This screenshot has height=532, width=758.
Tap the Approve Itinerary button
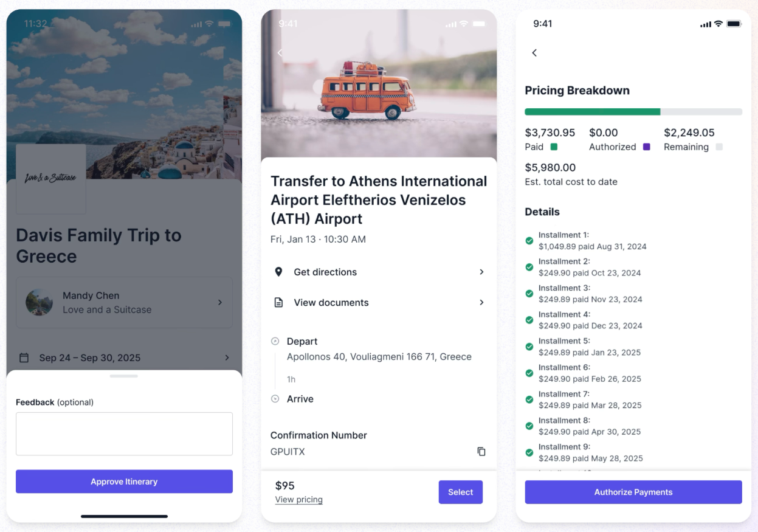tap(124, 482)
